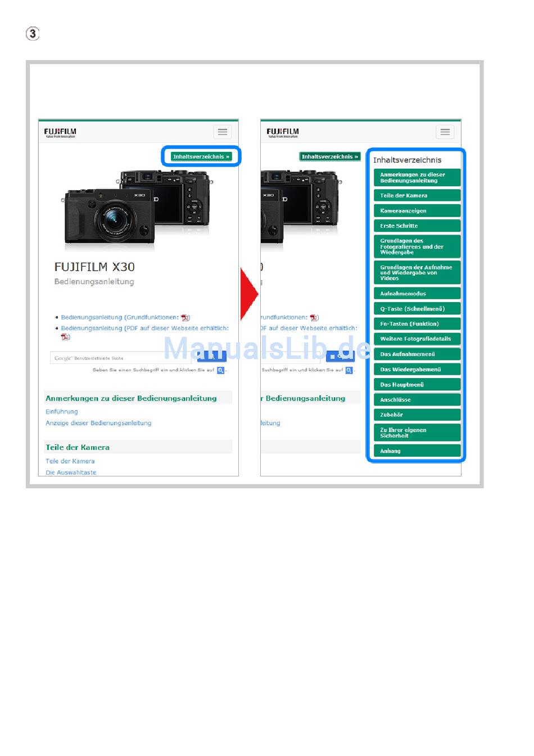Select 'Fn-Tasten (Funktion)' in the contents menu

[417, 324]
